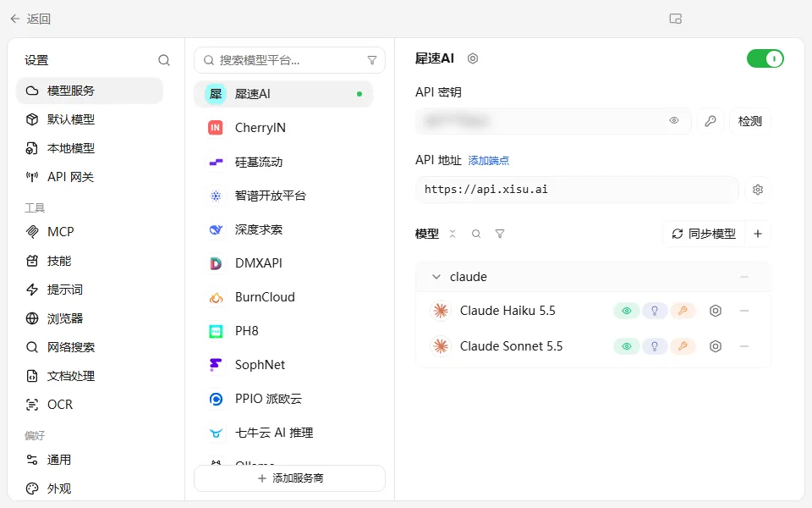Click Claude Haiku 5.5 reasoning bulb badge
812x508 pixels.
point(655,311)
